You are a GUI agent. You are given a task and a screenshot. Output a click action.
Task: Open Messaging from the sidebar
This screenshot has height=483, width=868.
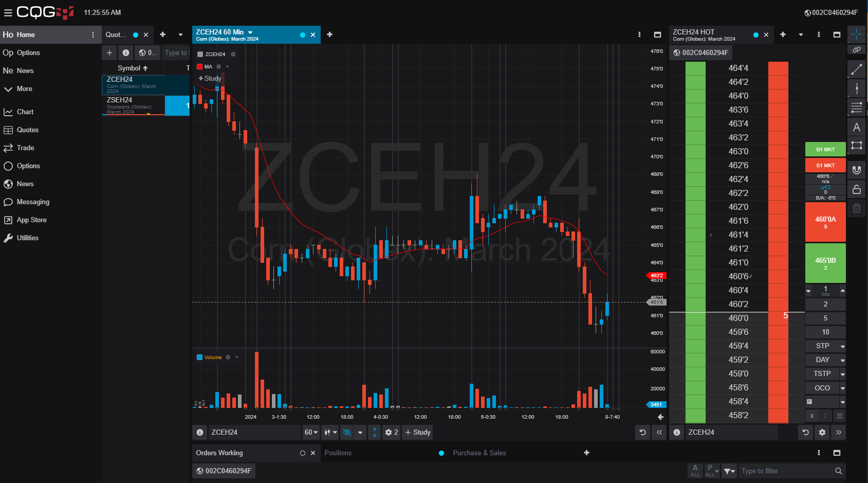point(33,202)
